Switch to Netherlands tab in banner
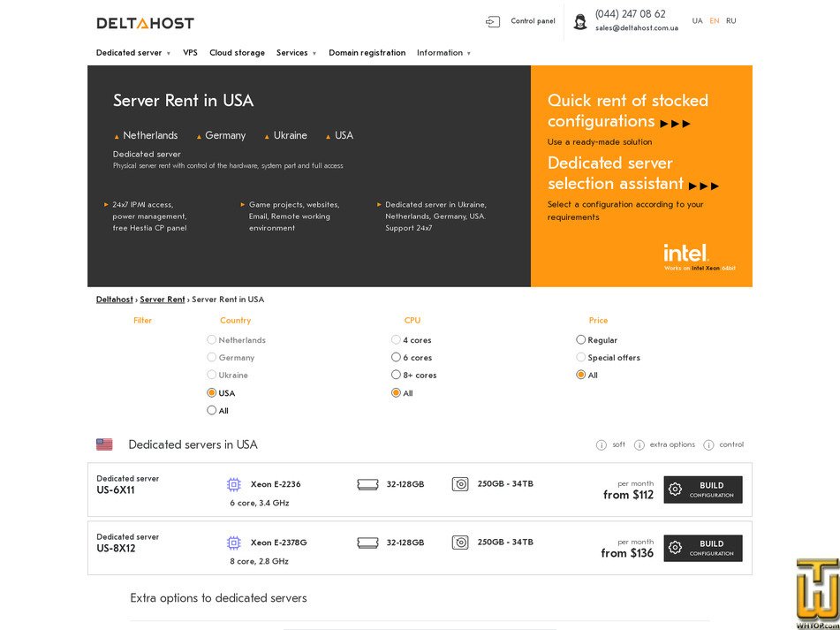The width and height of the screenshot is (840, 630). click(146, 135)
